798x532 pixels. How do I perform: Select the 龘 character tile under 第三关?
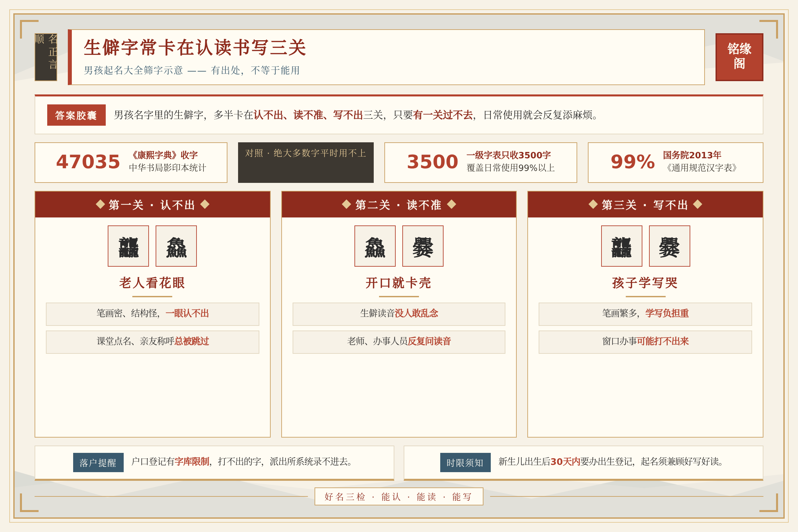point(621,246)
